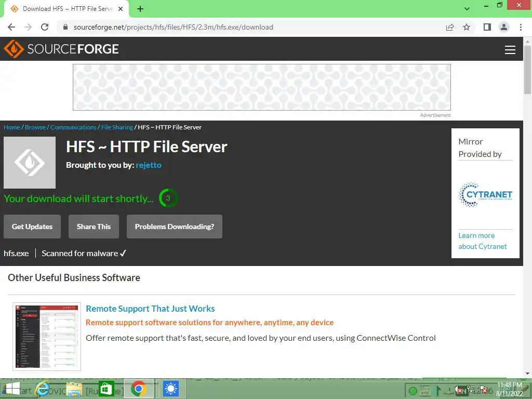The image size is (532, 399).
Task: Click the Cytranet mirror logo
Action: click(x=485, y=195)
